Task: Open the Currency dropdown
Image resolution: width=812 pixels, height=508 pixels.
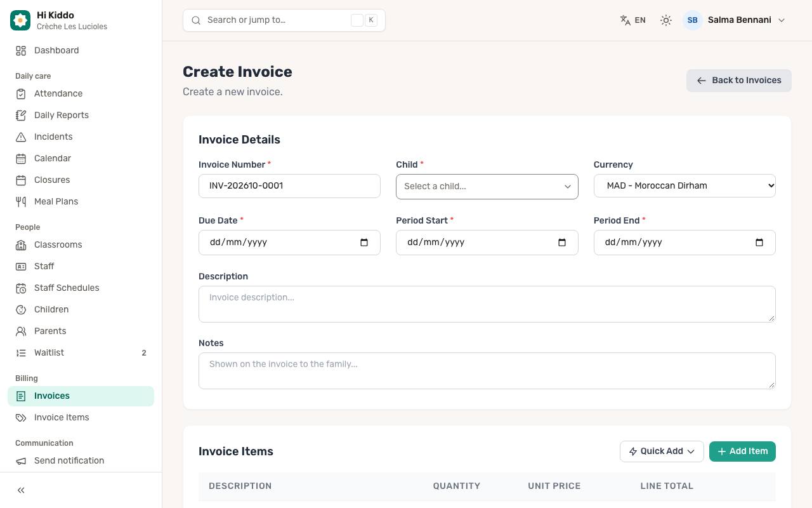Action: coord(684,186)
